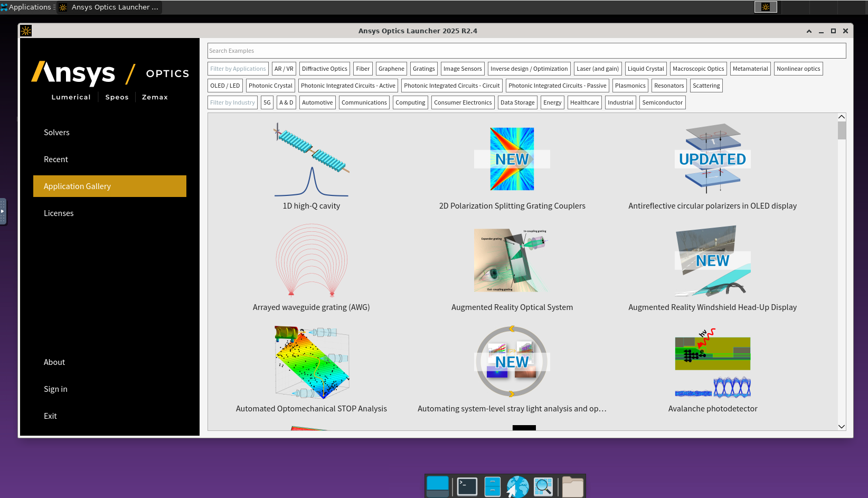Switch to the Solvers section
The width and height of the screenshot is (868, 498).
click(56, 133)
